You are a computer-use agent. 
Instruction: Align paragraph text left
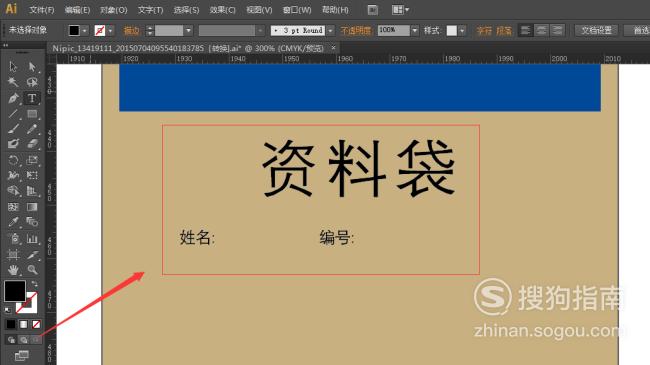pos(526,30)
